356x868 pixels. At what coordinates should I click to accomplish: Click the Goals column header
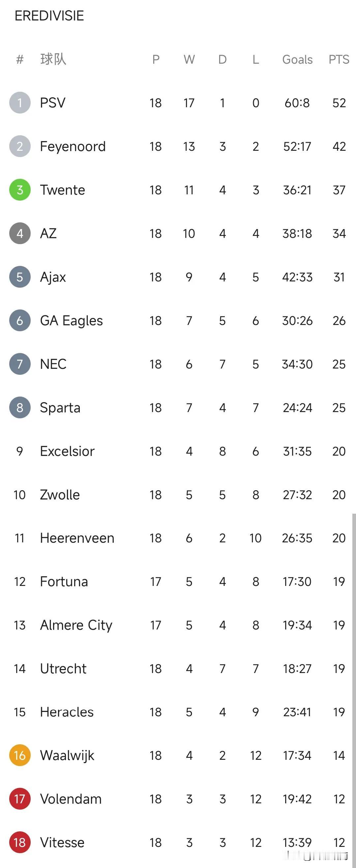coord(297,59)
